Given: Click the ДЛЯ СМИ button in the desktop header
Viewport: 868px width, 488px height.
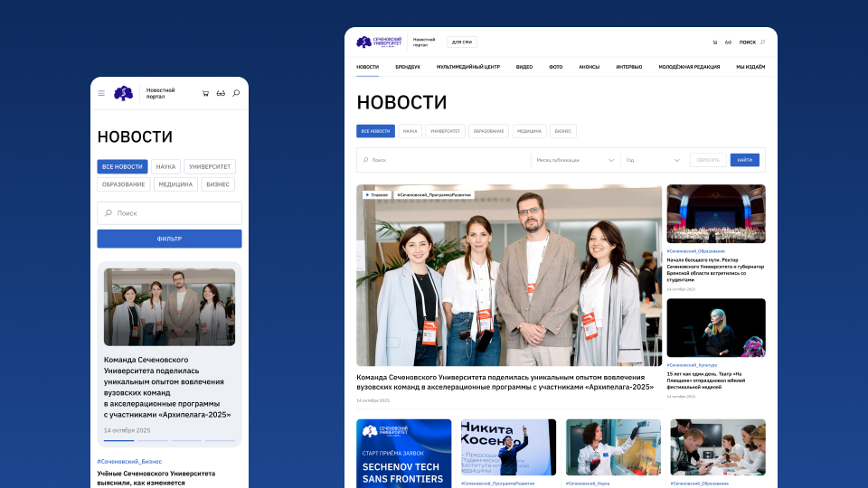Looking at the screenshot, I should (462, 42).
